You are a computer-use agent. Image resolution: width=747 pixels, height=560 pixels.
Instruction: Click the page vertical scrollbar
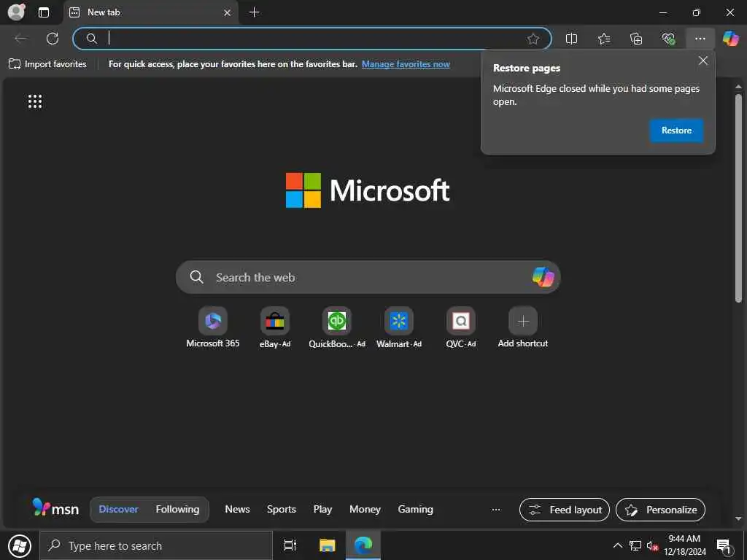pos(738,198)
